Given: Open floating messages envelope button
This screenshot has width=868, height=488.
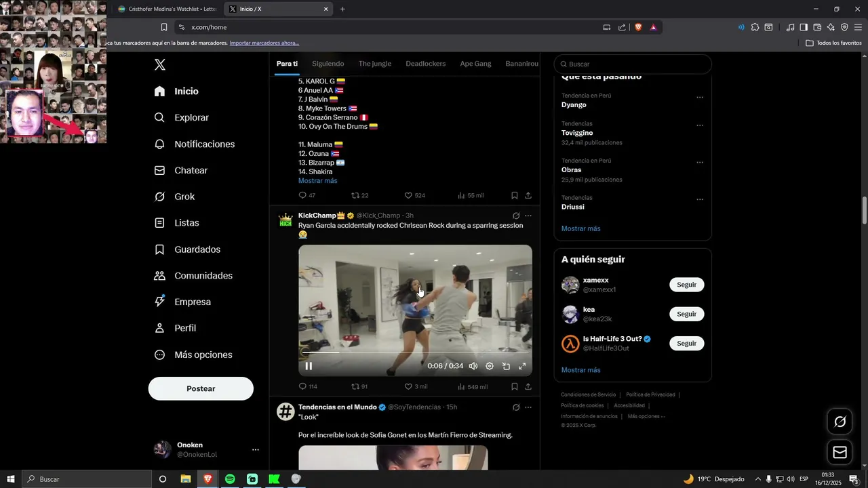Looking at the screenshot, I should pyautogui.click(x=840, y=452).
